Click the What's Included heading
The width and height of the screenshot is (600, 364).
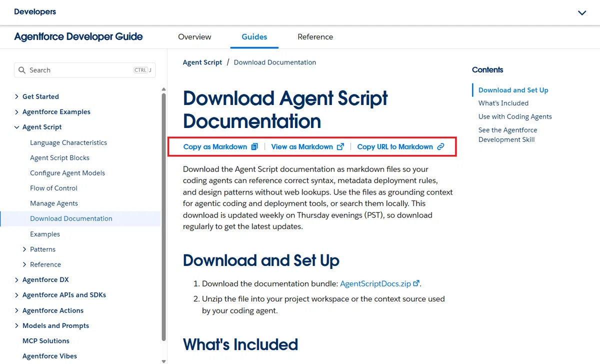pos(240,344)
